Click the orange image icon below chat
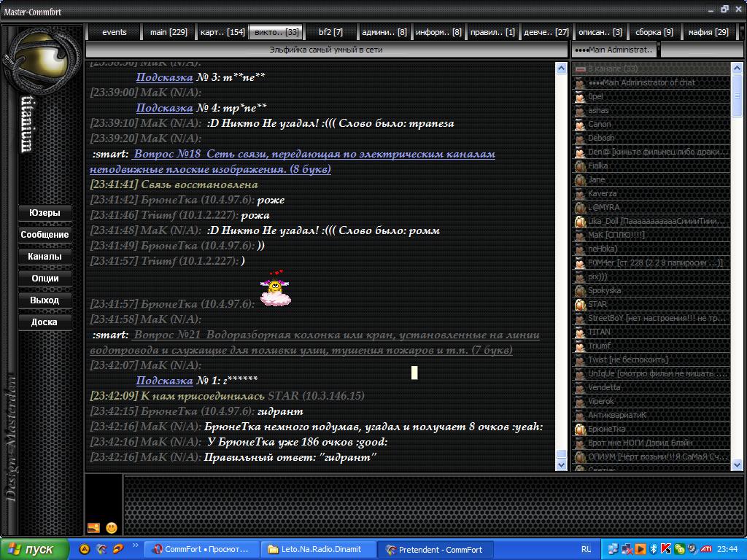This screenshot has width=747, height=560. click(x=93, y=527)
